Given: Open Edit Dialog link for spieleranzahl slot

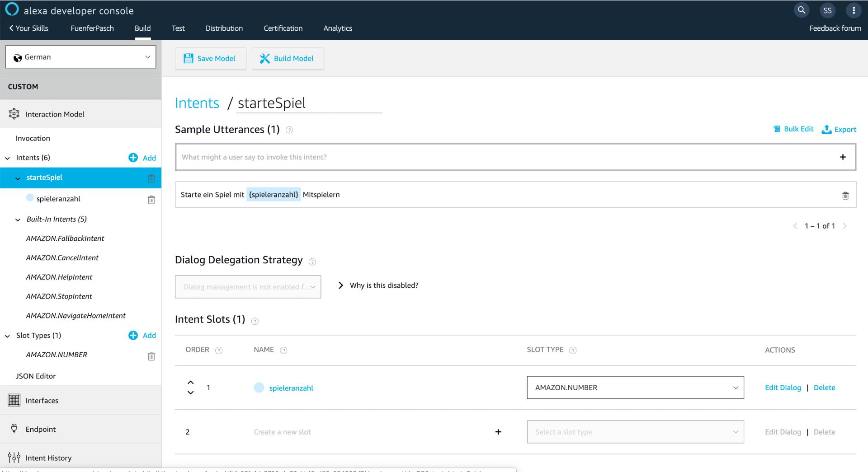Looking at the screenshot, I should click(x=783, y=388).
